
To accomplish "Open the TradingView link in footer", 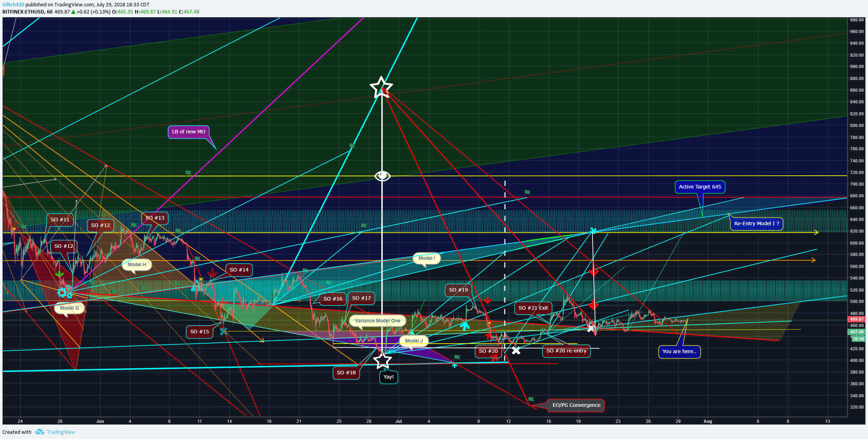I will [x=61, y=432].
